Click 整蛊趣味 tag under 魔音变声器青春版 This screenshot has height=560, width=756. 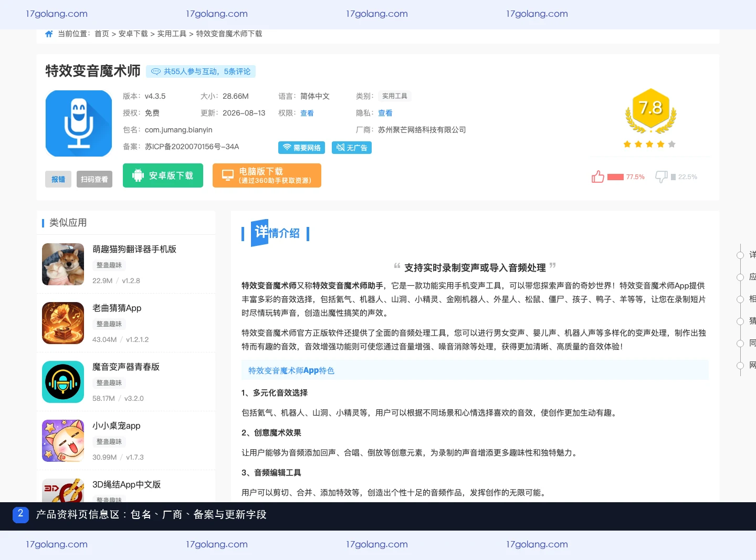(x=109, y=383)
